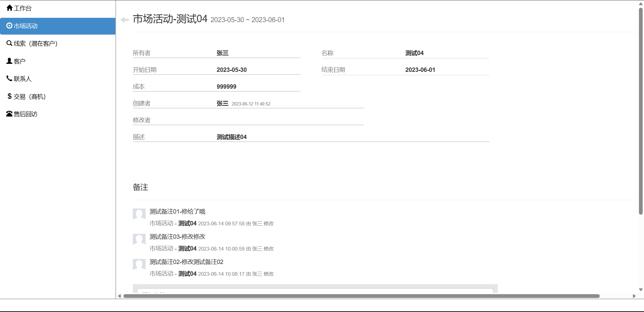The image size is (644, 312).
Task: Click note text 测试备注03-修改修改
Action: click(177, 237)
